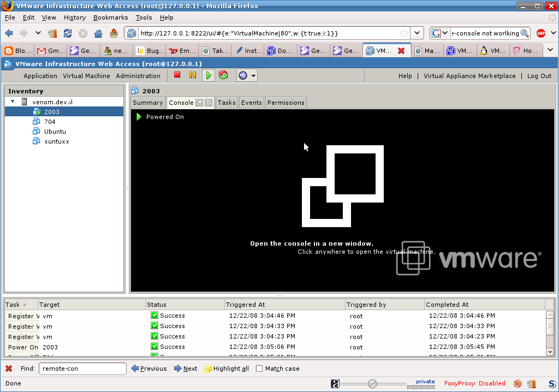The height and width of the screenshot is (392, 559).
Task: Click the red Power Off VM button
Action: click(x=177, y=75)
